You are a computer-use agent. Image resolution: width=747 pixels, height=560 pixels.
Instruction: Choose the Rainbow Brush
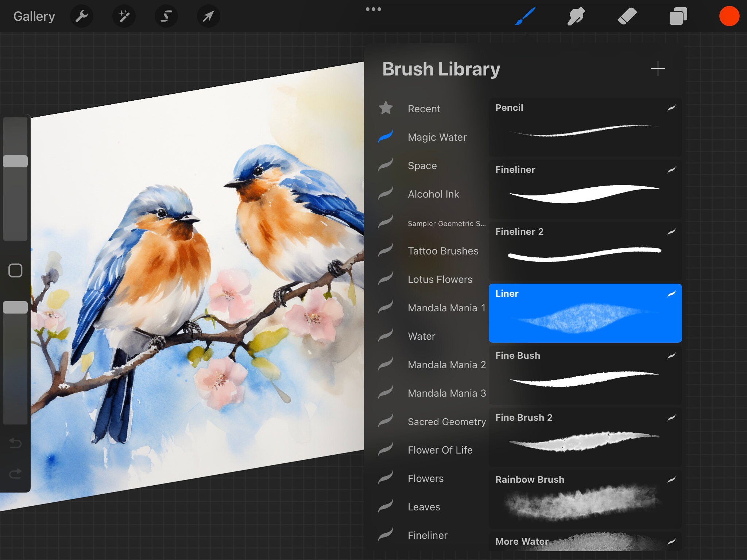coord(585,499)
